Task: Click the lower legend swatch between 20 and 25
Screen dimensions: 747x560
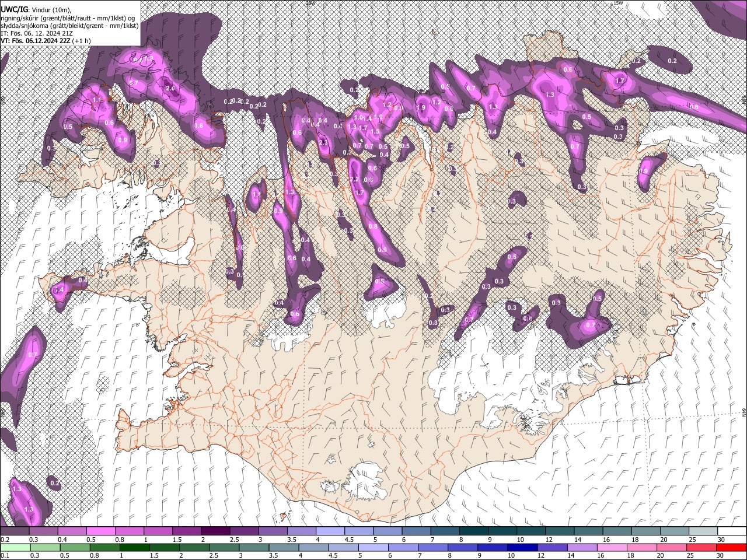Action: coord(672,547)
